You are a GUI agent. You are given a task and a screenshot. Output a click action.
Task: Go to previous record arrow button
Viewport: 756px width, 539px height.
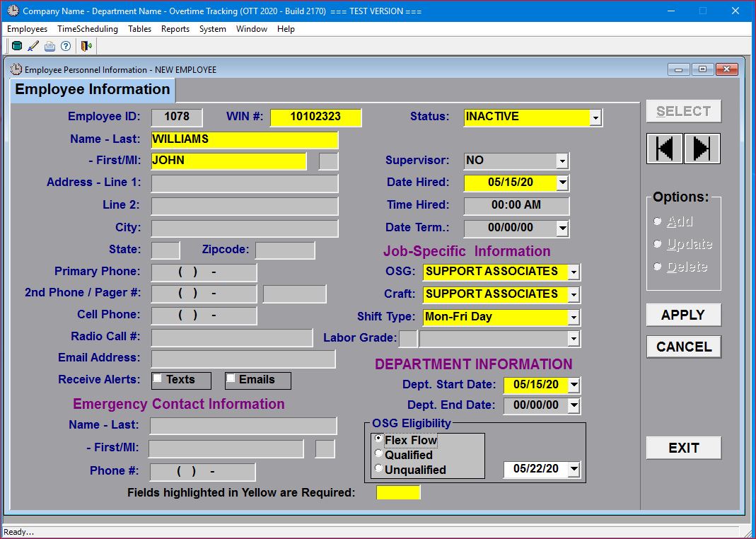664,149
